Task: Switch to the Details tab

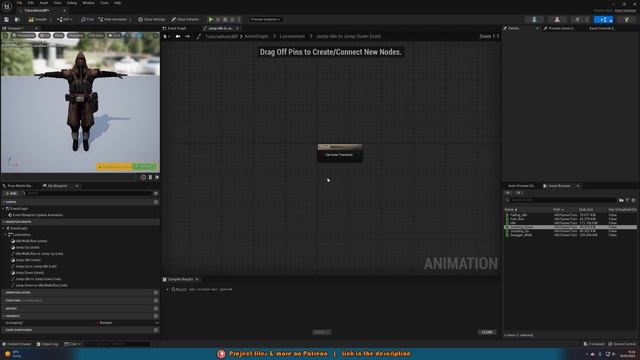Action: pos(513,28)
